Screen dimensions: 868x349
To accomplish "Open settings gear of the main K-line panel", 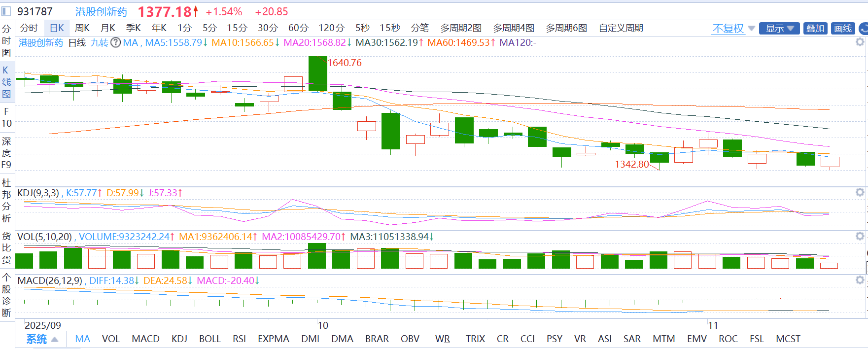I will [860, 42].
